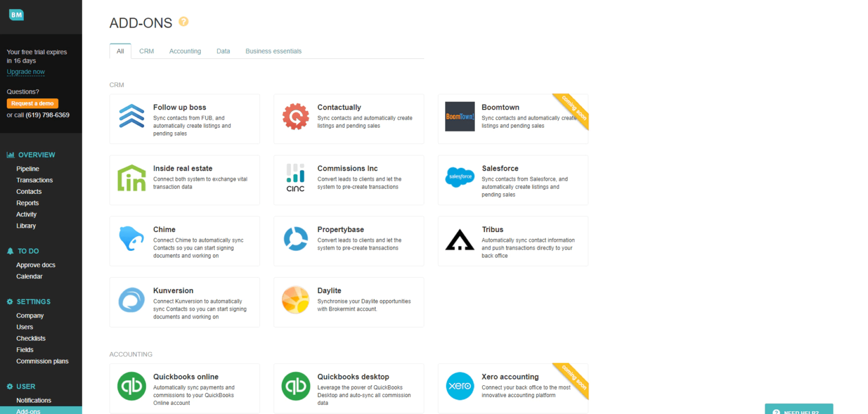Open Fields settings

tap(25, 350)
